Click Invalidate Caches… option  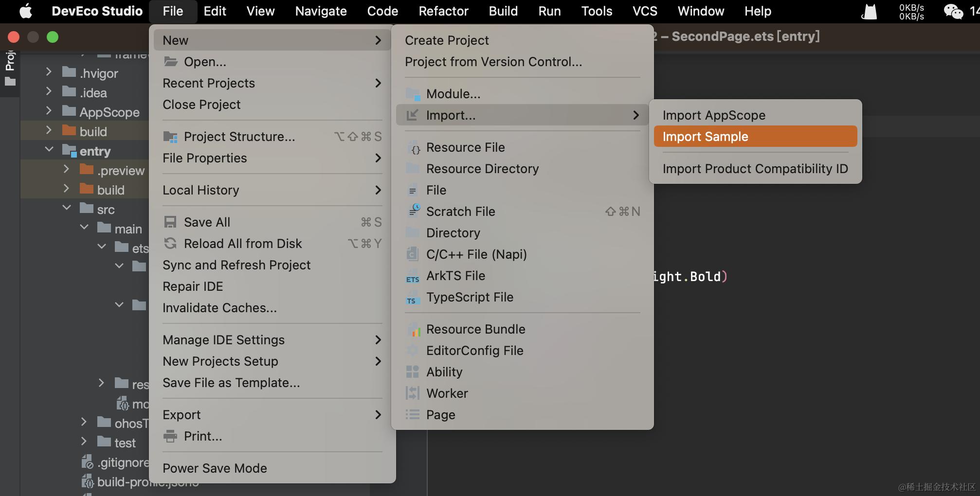pyautogui.click(x=219, y=308)
